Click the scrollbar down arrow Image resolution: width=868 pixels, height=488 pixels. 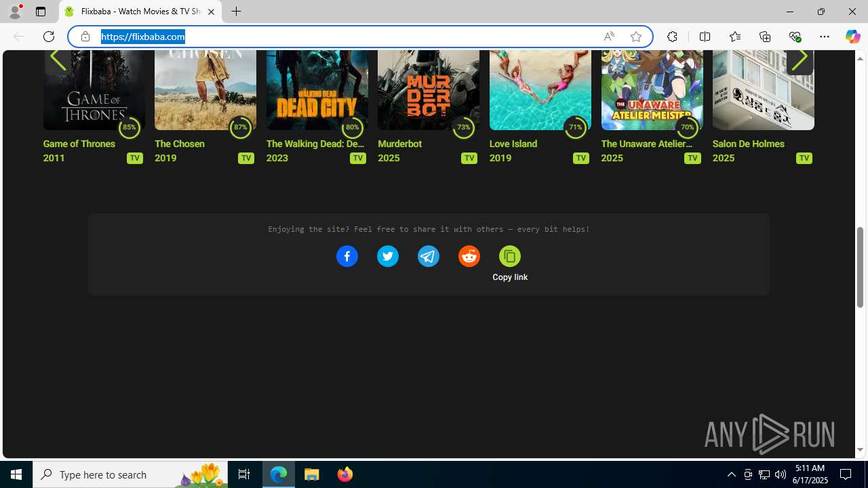click(x=860, y=450)
